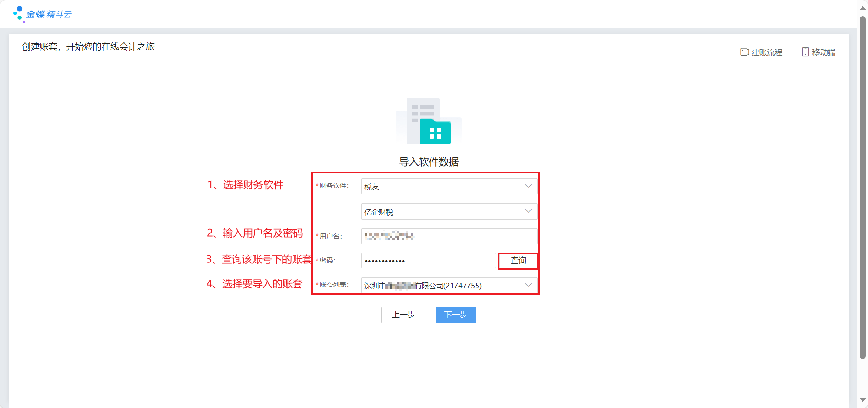The width and height of the screenshot is (868, 408).
Task: Focus the 密码 password field
Action: [428, 261]
